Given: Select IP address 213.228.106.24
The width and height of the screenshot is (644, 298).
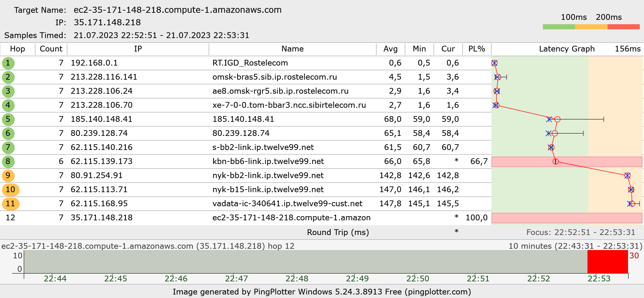Looking at the screenshot, I should click(102, 91).
